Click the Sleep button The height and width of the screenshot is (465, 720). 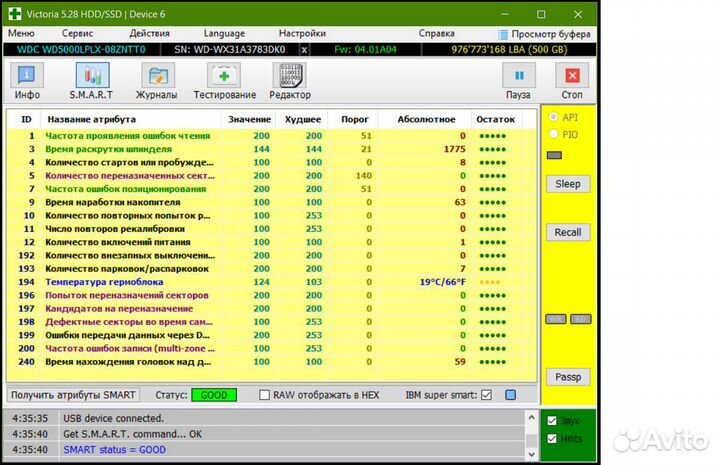tap(568, 184)
